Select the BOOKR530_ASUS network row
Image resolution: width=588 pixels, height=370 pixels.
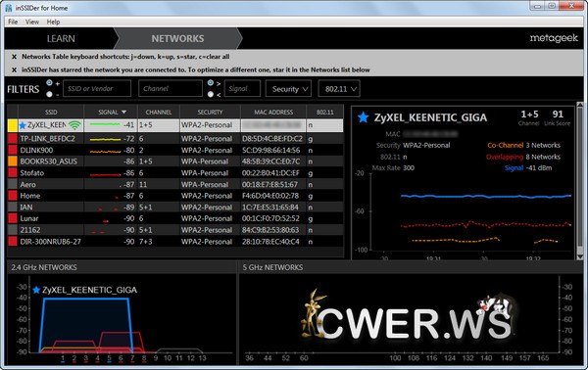pyautogui.click(x=175, y=162)
